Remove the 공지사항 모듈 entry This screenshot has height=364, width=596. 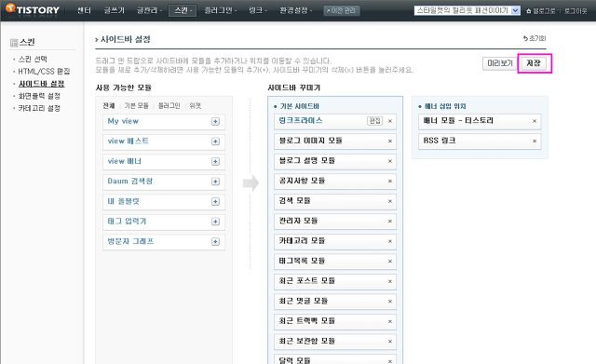point(390,182)
